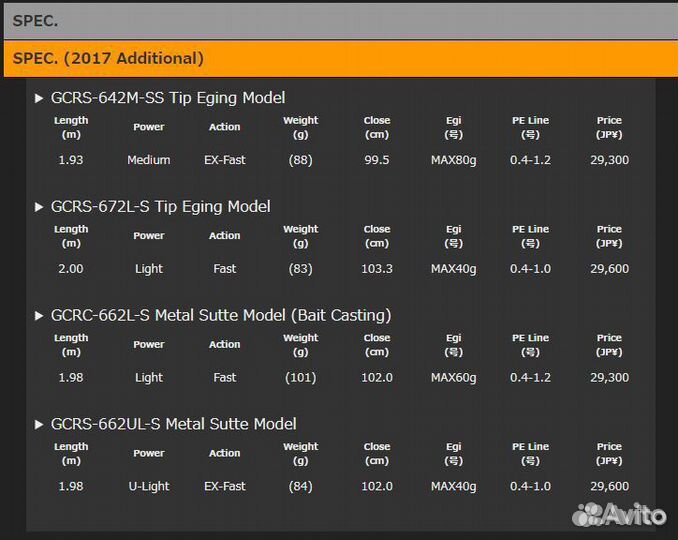Click the 1.93 length value for GCRS-642M-SS
678x540 pixels.
pos(71,160)
